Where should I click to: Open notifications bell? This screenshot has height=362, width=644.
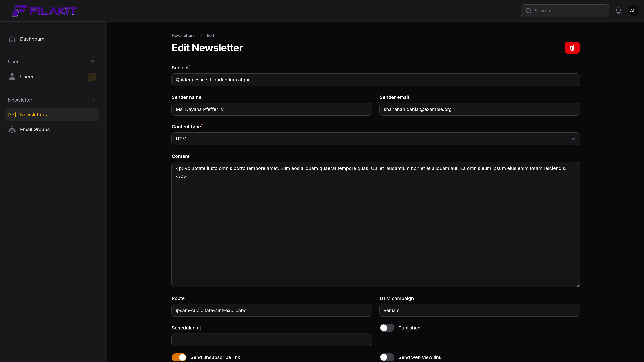click(619, 11)
